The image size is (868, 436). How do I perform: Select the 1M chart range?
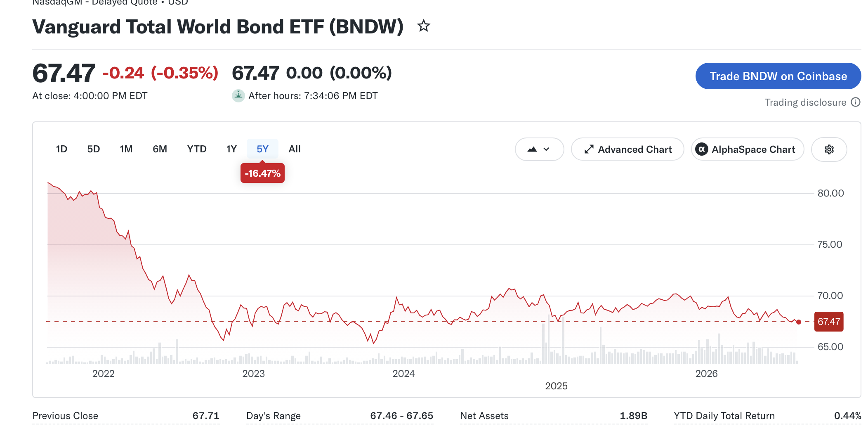[126, 149]
